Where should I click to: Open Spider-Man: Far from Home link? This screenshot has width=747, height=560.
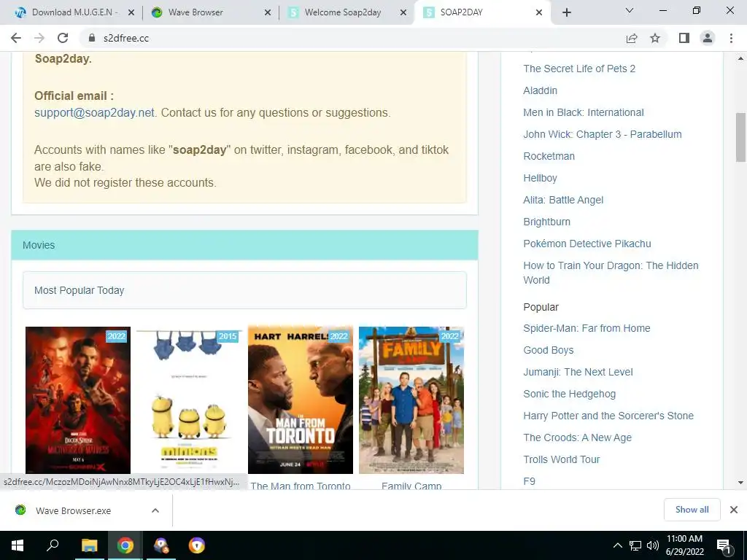coord(587,328)
